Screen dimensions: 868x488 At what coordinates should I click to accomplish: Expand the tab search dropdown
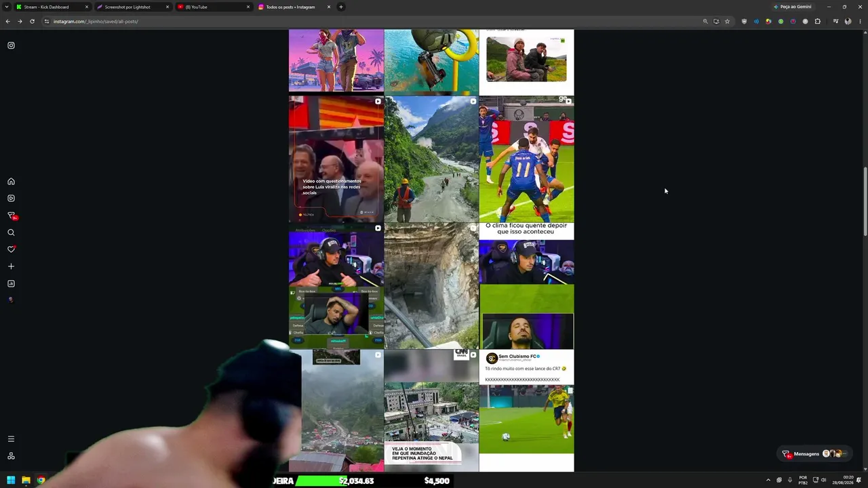click(x=7, y=7)
